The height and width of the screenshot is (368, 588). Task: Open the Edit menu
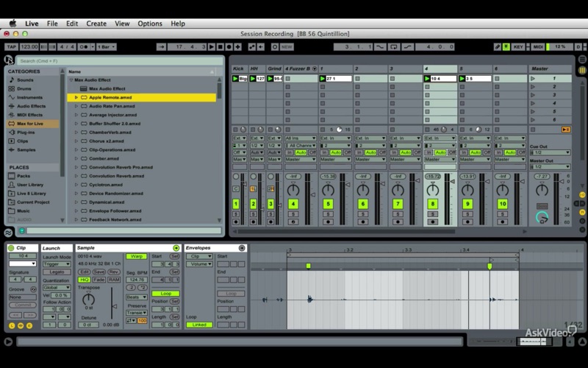(x=72, y=24)
